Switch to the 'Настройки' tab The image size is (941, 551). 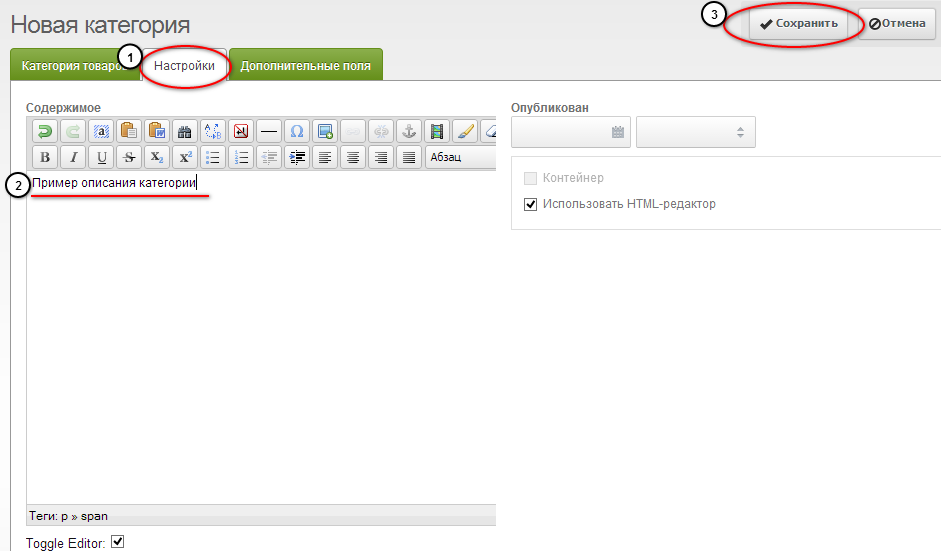(184, 66)
